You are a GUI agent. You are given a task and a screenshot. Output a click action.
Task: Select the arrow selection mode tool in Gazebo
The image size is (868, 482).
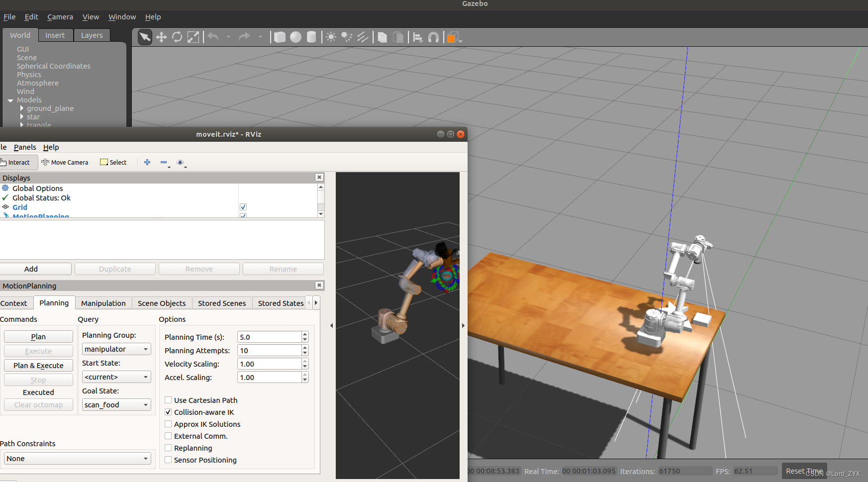tap(145, 37)
